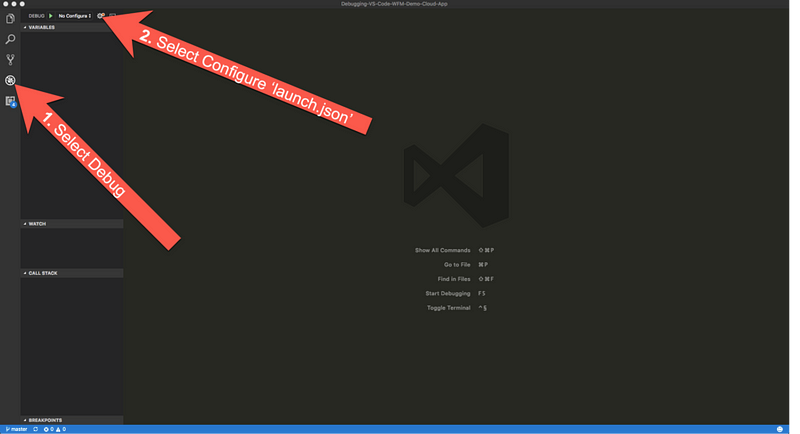800x434 pixels.
Task: Show the warnings count in status bar
Action: coord(61,429)
